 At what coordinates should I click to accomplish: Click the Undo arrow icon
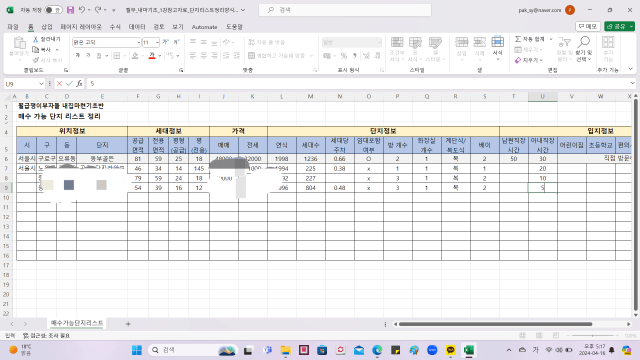point(82,10)
